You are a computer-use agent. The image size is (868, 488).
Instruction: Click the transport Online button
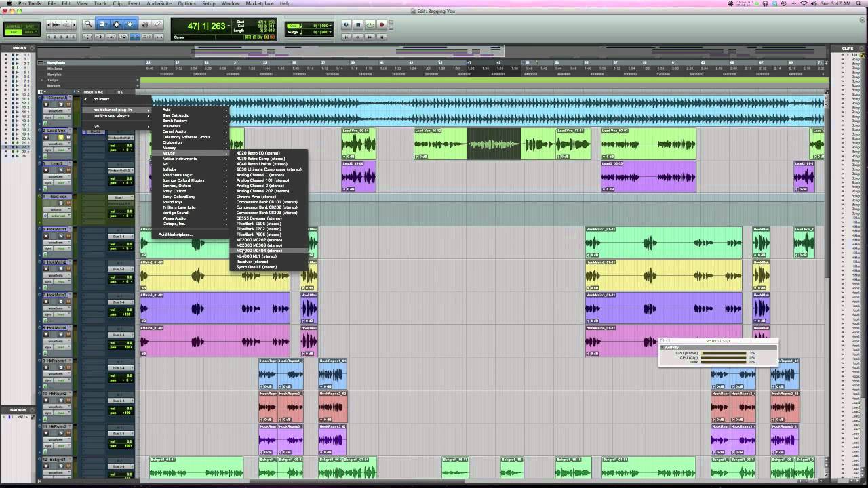click(x=347, y=24)
